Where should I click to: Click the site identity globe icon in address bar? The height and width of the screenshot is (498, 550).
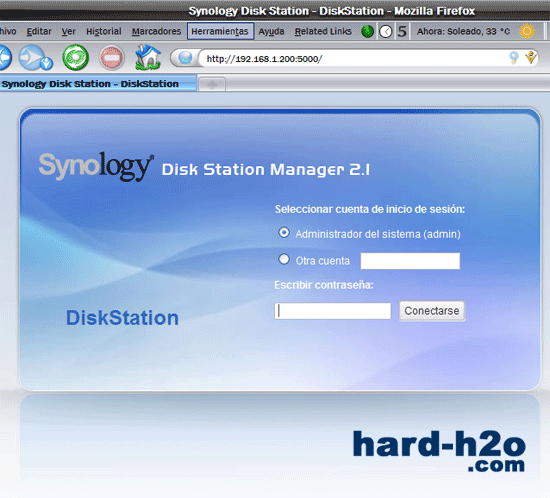click(185, 58)
